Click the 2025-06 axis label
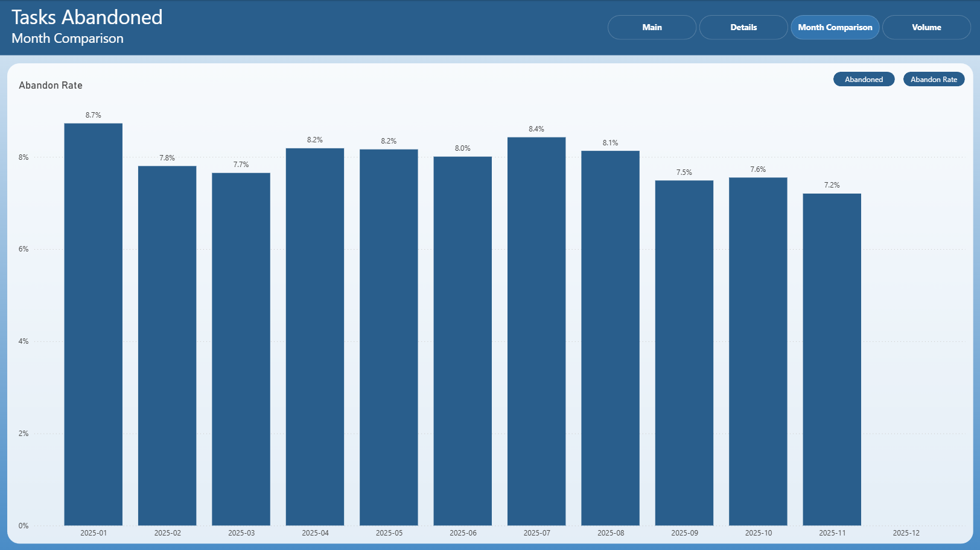 click(x=463, y=533)
